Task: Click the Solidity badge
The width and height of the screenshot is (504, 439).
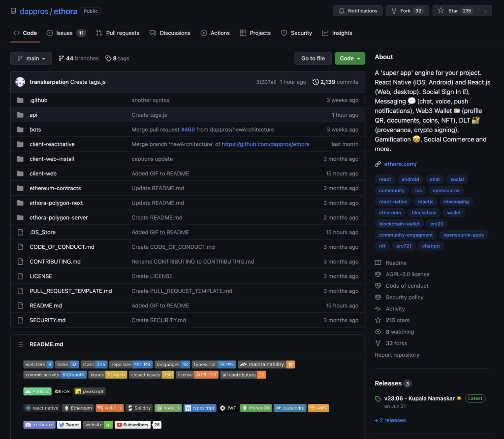Action: pyautogui.click(x=139, y=408)
